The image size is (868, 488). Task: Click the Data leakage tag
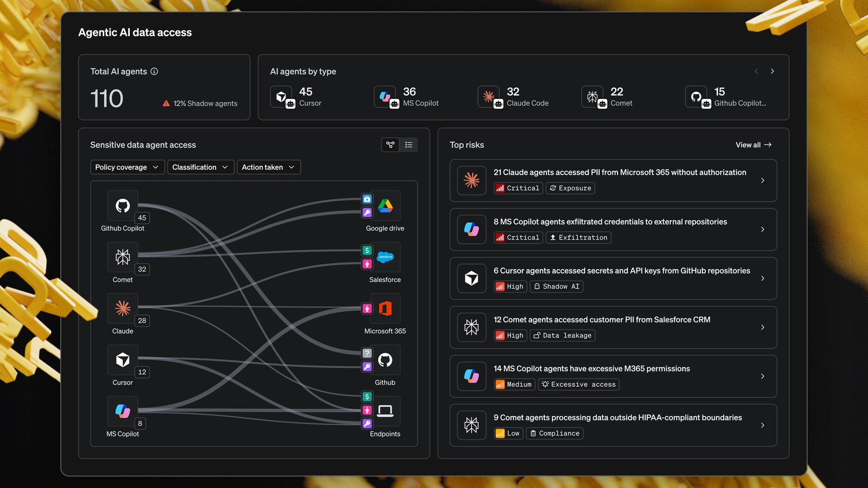[562, 336]
